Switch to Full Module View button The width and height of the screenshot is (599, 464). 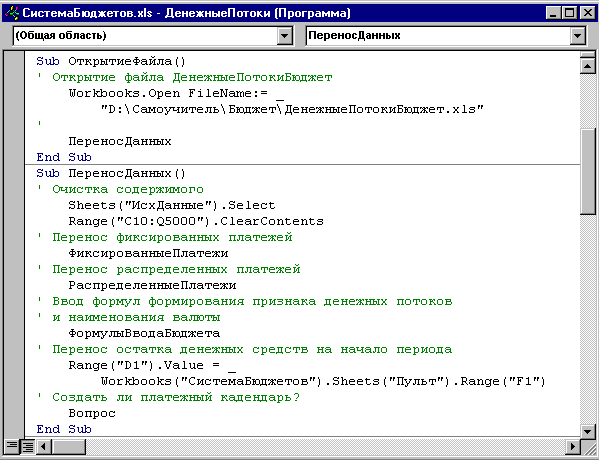click(x=28, y=446)
